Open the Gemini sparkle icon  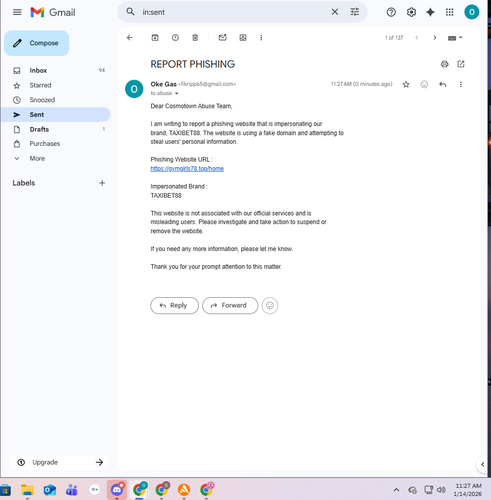[x=430, y=12]
